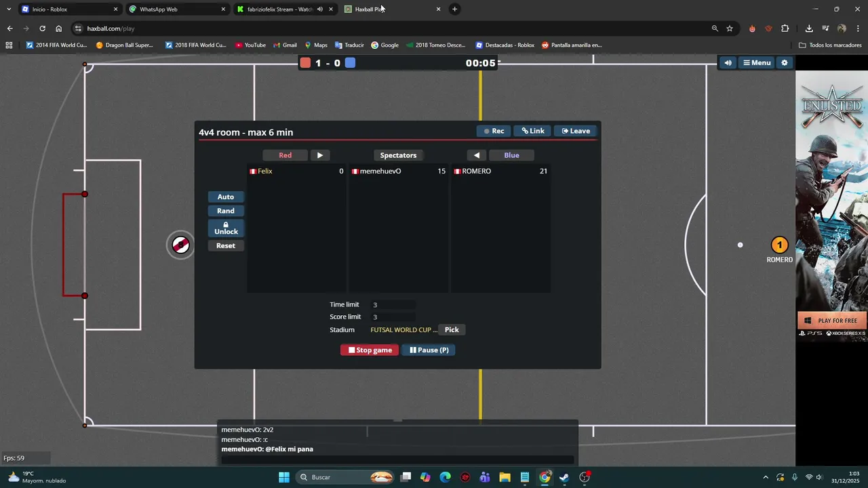Open the weather widget
868x488 pixels.
(x=37, y=477)
